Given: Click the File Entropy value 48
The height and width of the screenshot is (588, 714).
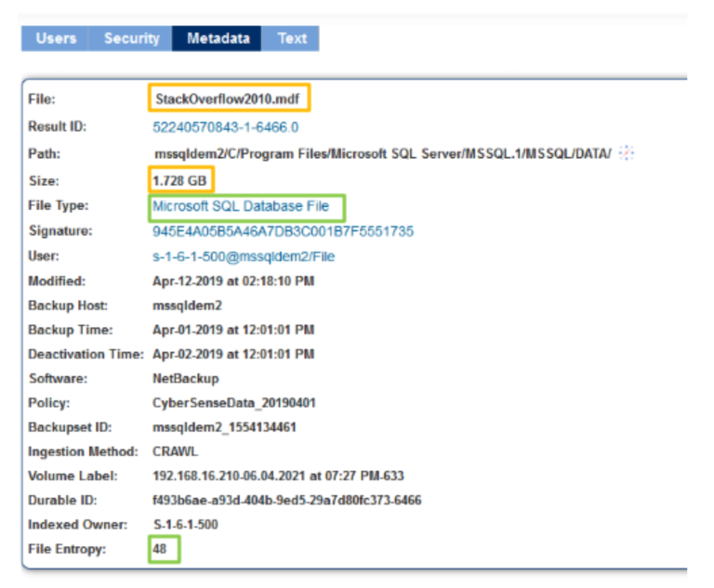Looking at the screenshot, I should (164, 549).
